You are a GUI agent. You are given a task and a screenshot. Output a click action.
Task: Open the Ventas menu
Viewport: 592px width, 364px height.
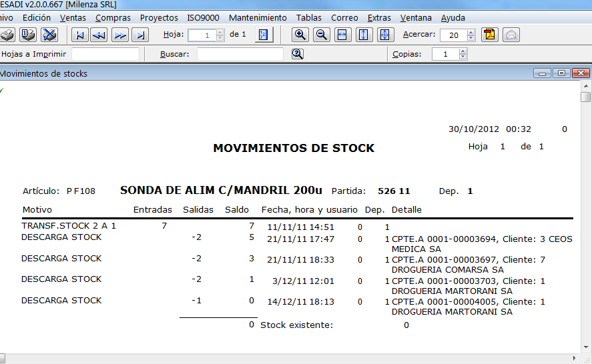point(73,18)
